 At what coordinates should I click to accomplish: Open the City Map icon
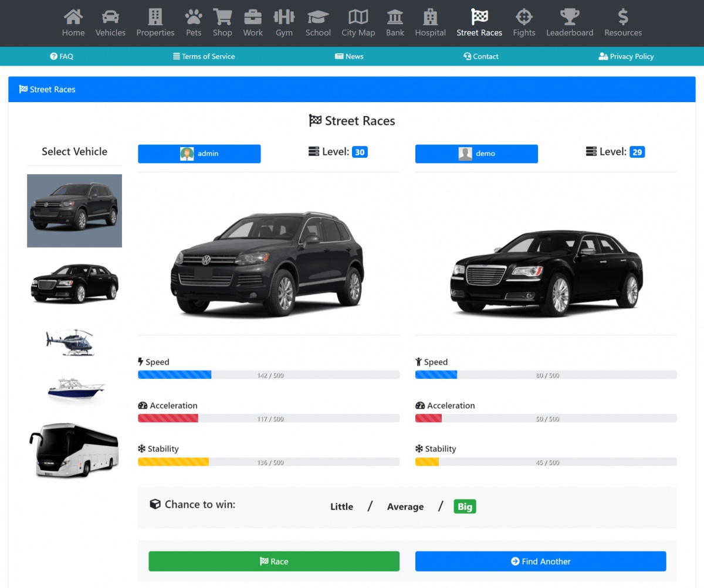pos(358,17)
